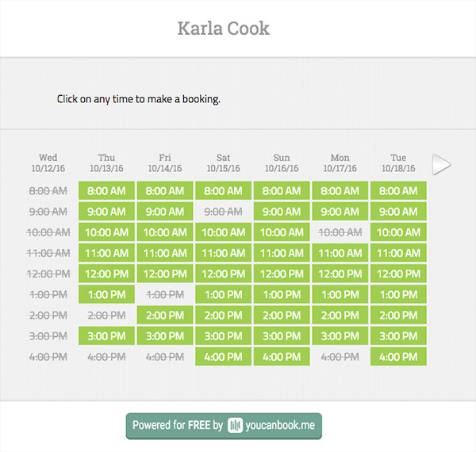
Task: Pick the Monday 12:00 PM slot
Action: click(340, 274)
